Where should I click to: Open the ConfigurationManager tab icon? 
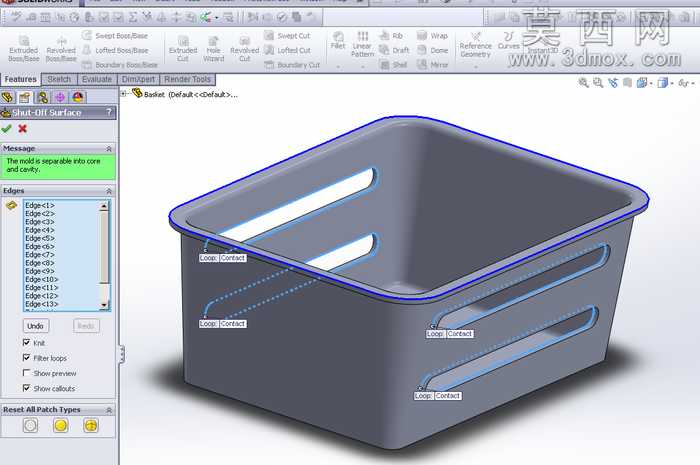tap(42, 97)
